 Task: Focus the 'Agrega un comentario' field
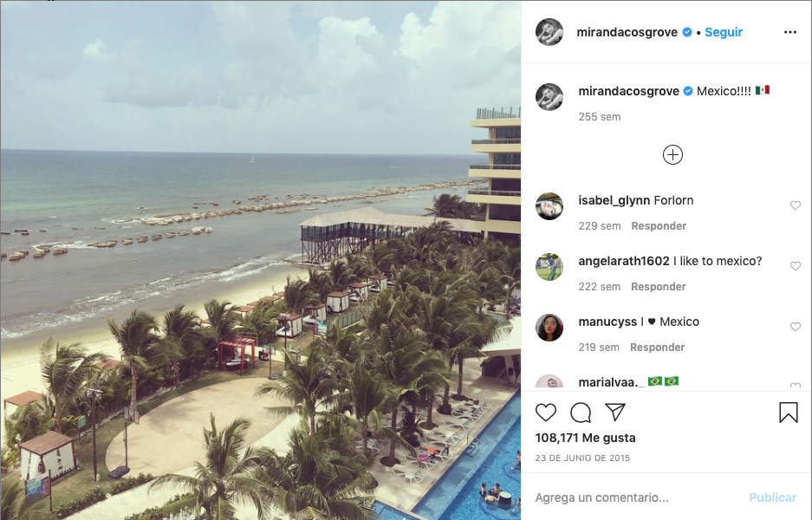click(637, 497)
